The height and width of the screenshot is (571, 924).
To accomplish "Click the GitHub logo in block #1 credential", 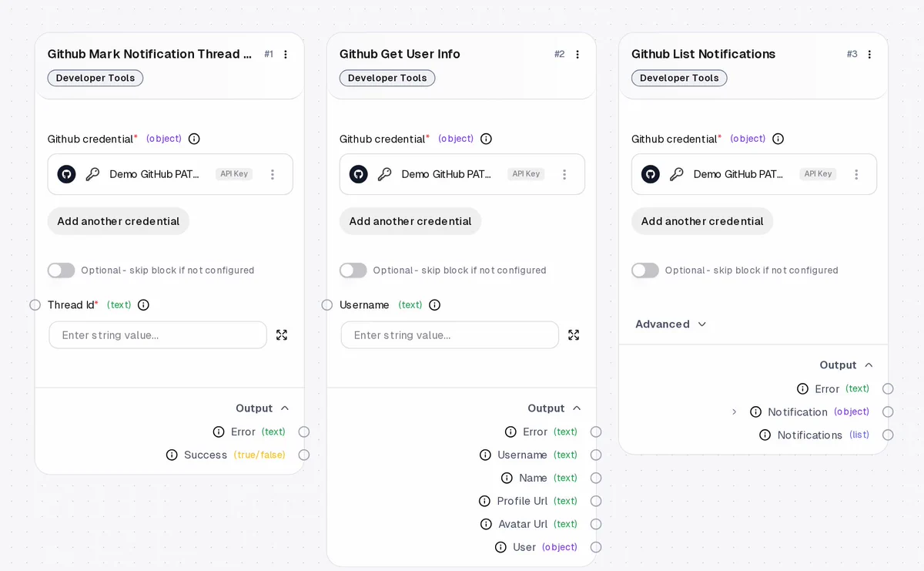I will (x=67, y=174).
